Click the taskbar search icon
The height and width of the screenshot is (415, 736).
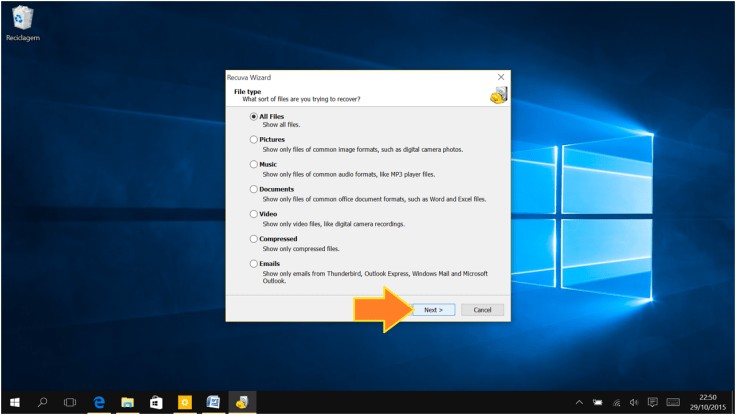tap(43, 402)
